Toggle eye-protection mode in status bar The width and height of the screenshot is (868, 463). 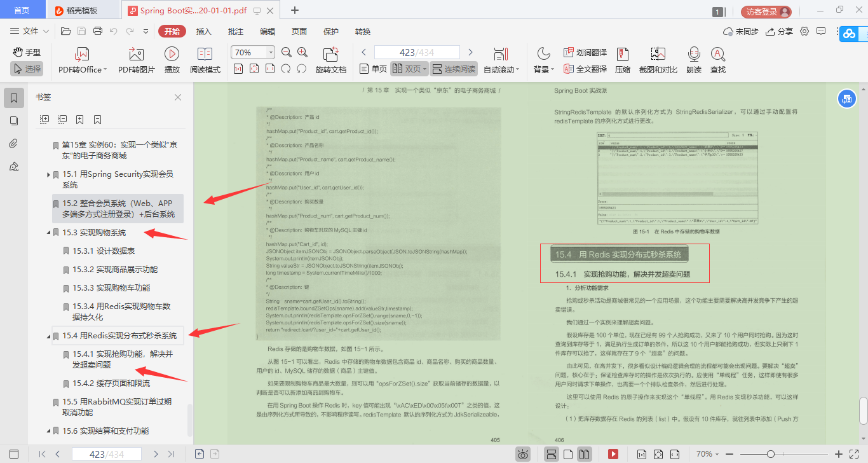point(523,454)
